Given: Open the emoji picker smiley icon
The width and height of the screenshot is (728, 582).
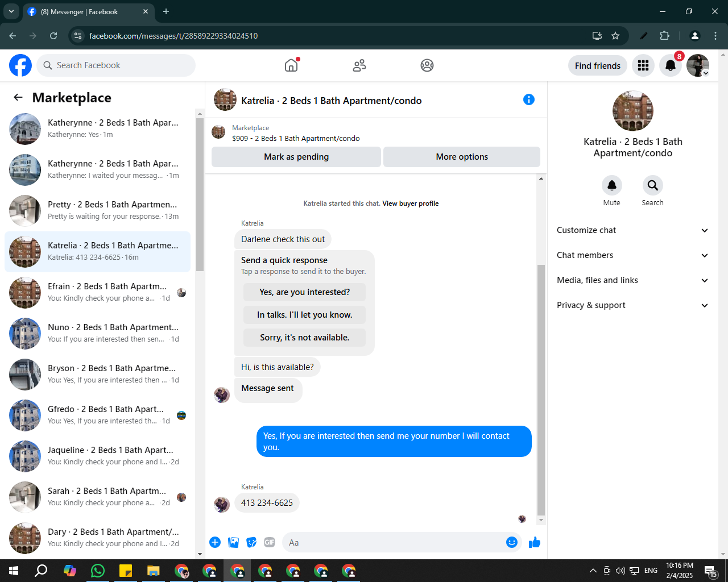Looking at the screenshot, I should coord(512,542).
